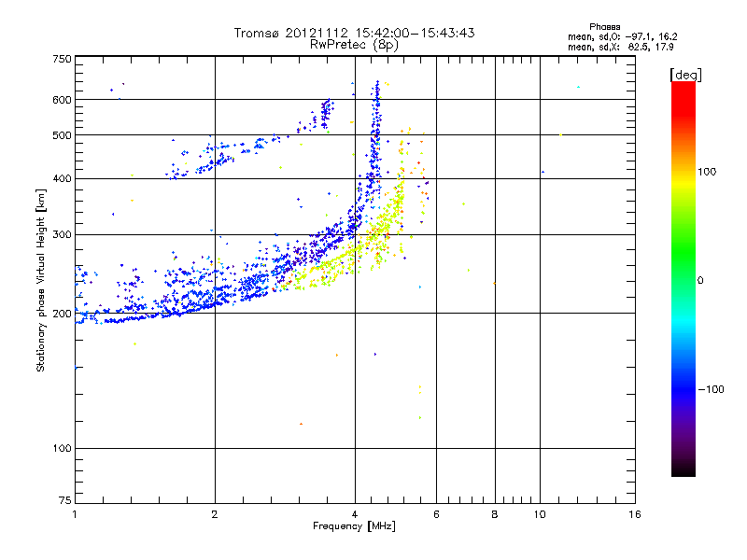The image size is (747, 560).
Task: Click the x-axis tick label '2'
Action: [x=215, y=514]
